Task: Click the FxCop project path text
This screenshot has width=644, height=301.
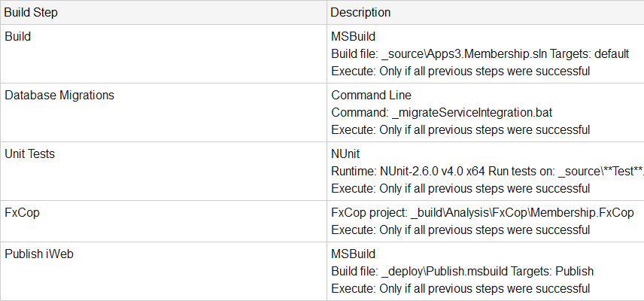Action: pyautogui.click(x=482, y=213)
